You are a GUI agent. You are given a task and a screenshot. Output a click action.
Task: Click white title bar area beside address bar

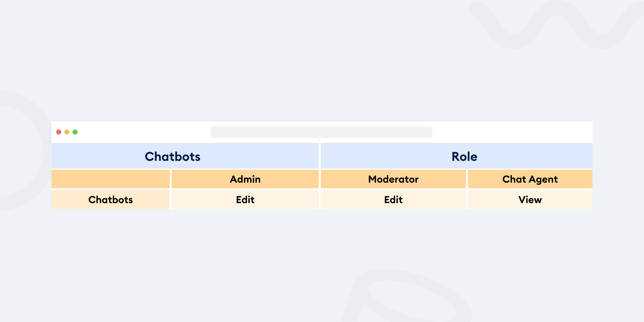coord(513,132)
